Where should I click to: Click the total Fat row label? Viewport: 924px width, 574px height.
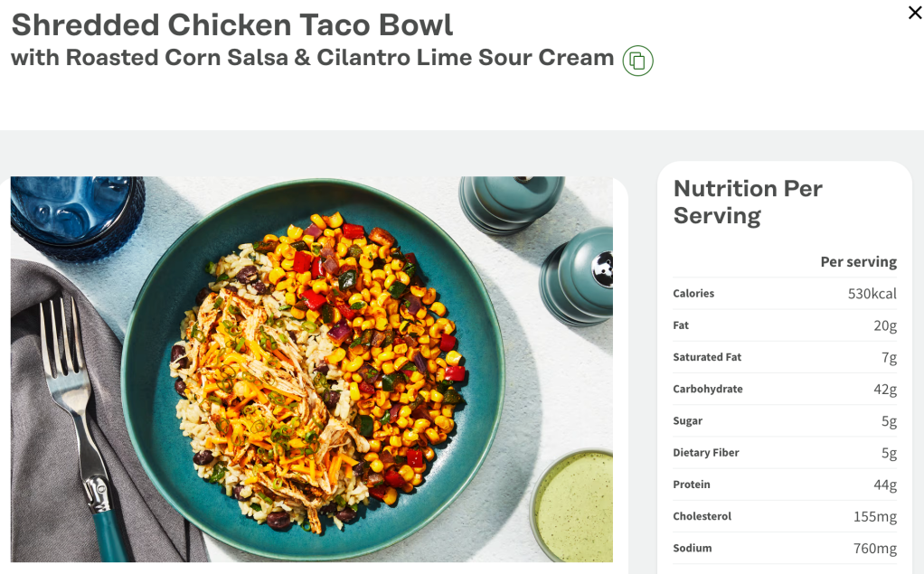[681, 325]
